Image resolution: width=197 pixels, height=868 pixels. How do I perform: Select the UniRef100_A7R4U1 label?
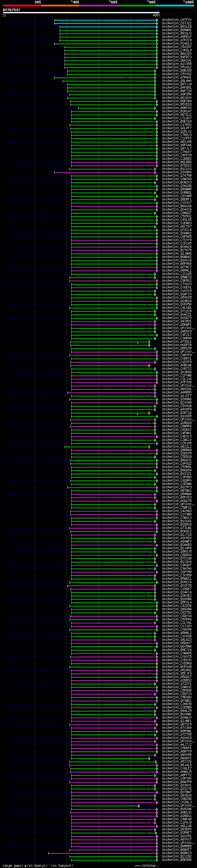coord(176,78)
